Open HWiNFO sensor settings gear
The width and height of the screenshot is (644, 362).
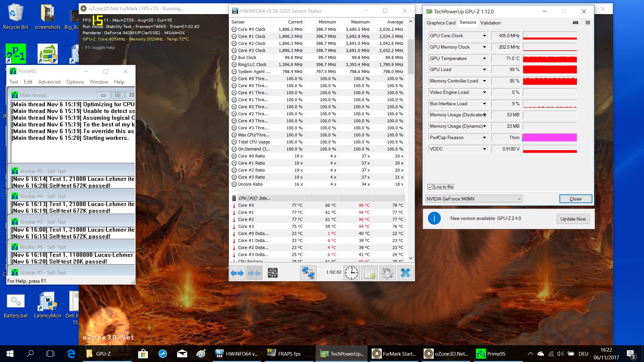coord(387,273)
